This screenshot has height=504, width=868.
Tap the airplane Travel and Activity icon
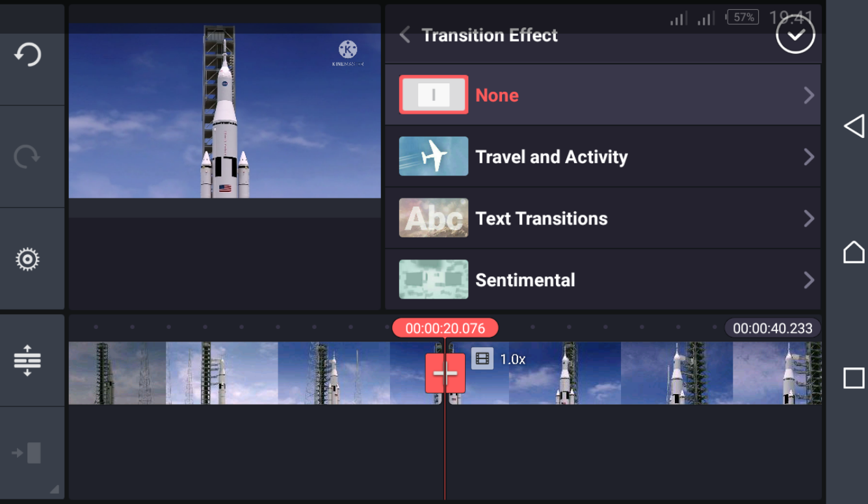[433, 156]
